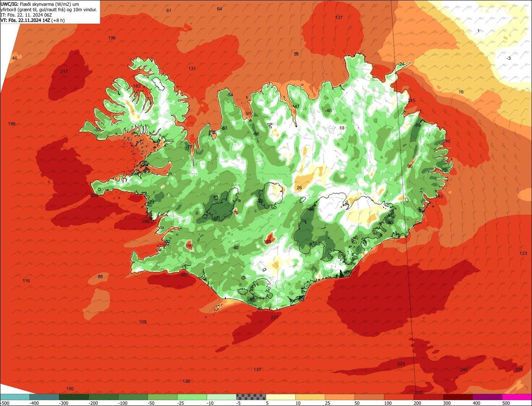Viewport: 532px width, 406px height.
Task: Click the map value 245
Action: 464,369
